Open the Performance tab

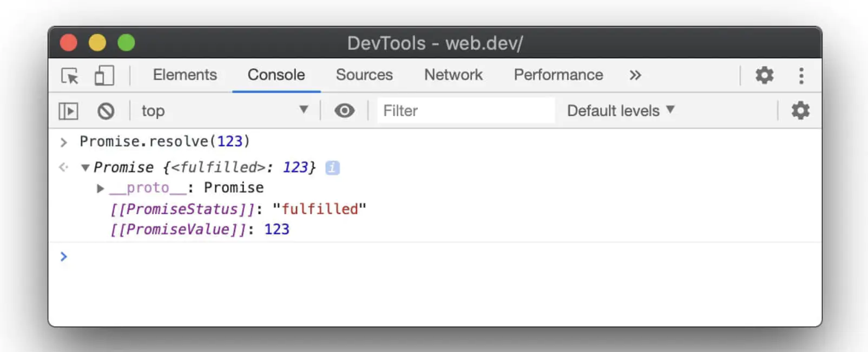[558, 75]
